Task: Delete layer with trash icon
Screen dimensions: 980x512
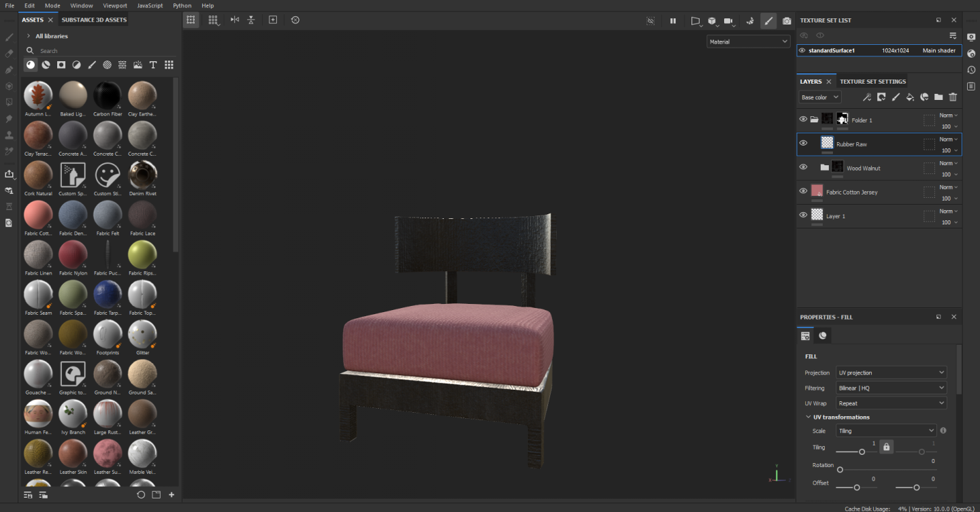Action: 953,97
